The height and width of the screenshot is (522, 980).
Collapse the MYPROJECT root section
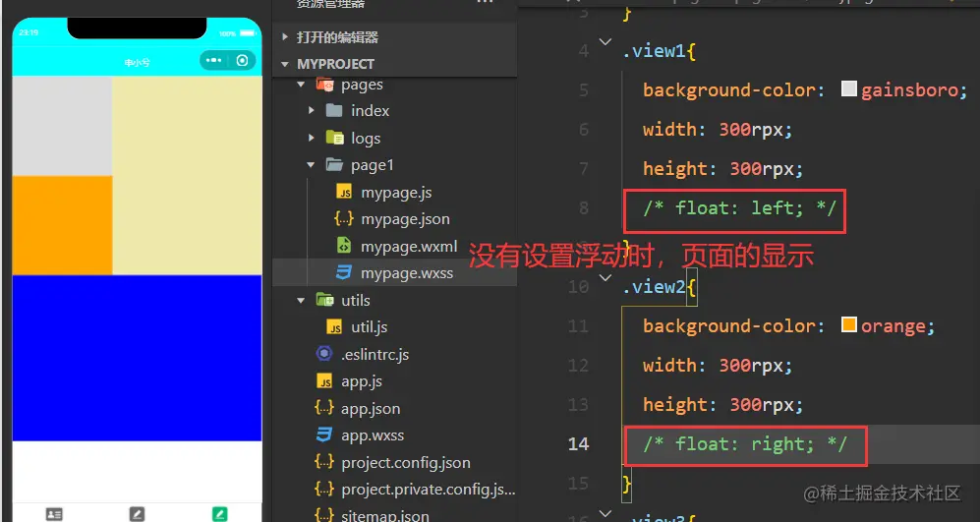pyautogui.click(x=285, y=64)
